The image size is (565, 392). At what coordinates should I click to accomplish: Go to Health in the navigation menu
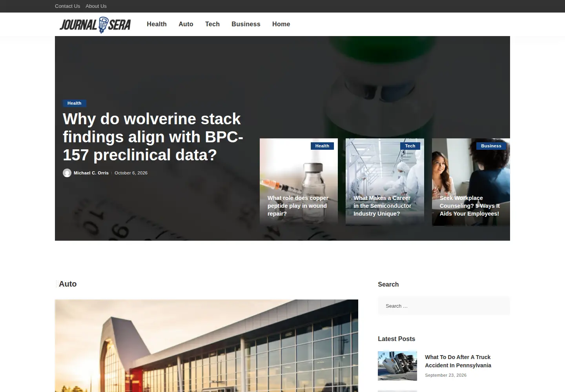tap(157, 24)
